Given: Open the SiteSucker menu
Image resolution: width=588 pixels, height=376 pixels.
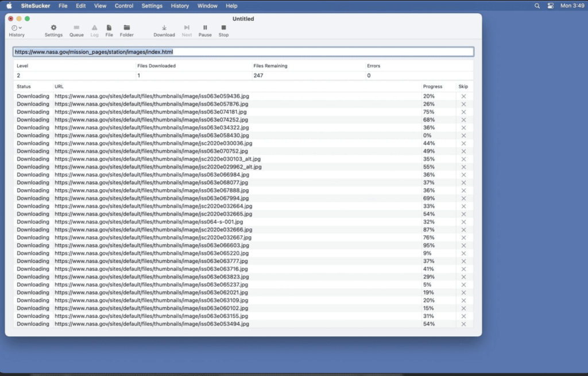Looking at the screenshot, I should 35,6.
